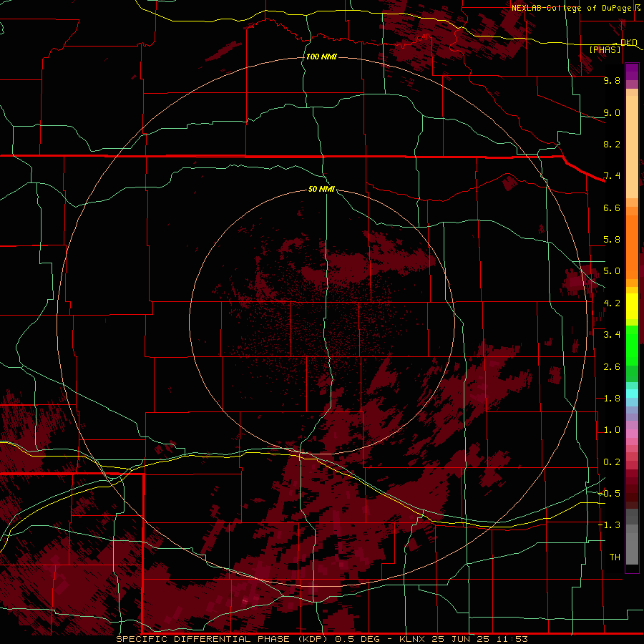Click the bright green color bar segment

pos(632,345)
